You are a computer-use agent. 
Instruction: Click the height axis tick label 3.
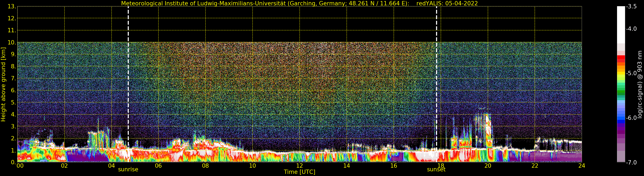click(13, 126)
